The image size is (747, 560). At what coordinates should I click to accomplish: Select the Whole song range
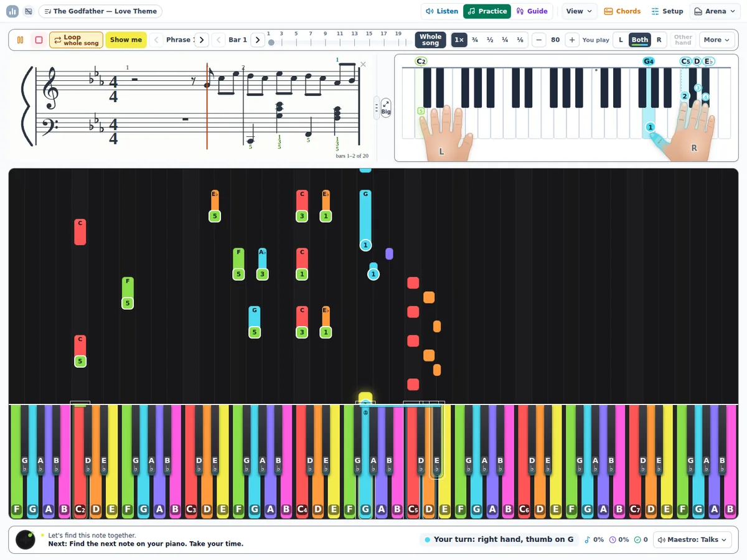[430, 40]
